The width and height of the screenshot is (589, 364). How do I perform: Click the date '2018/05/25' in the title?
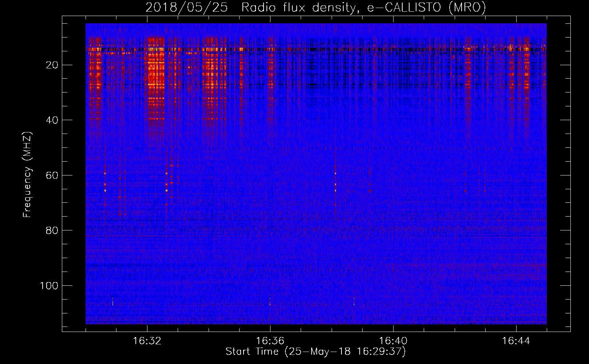point(187,8)
